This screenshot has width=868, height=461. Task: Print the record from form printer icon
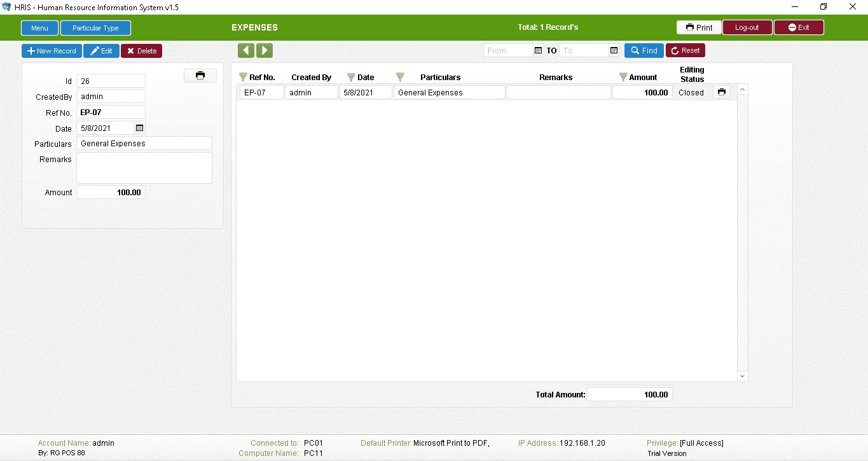coord(200,76)
